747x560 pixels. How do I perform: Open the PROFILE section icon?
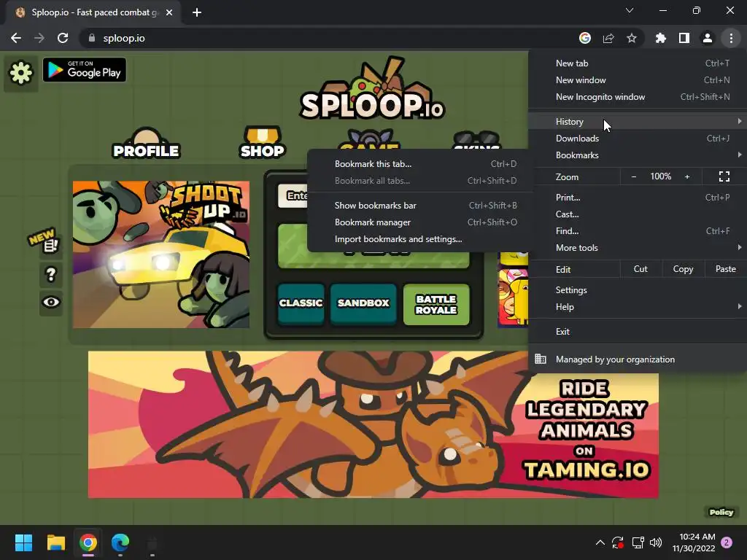(x=146, y=143)
